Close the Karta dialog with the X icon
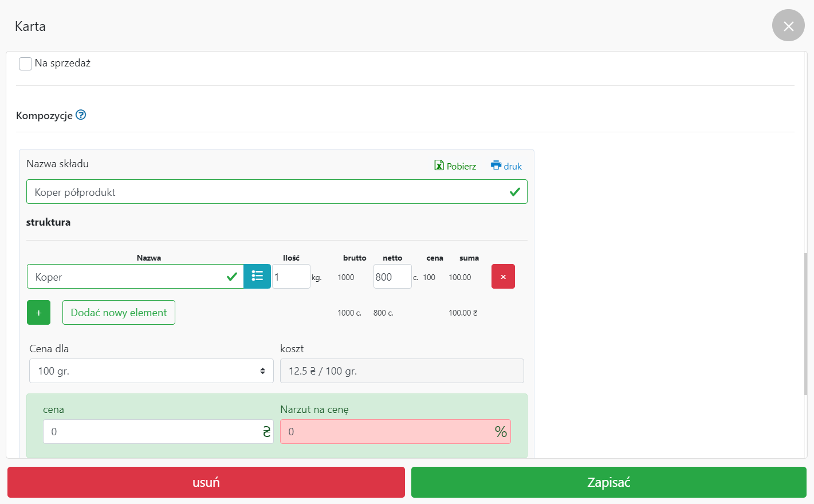This screenshot has height=504, width=814. pyautogui.click(x=788, y=26)
